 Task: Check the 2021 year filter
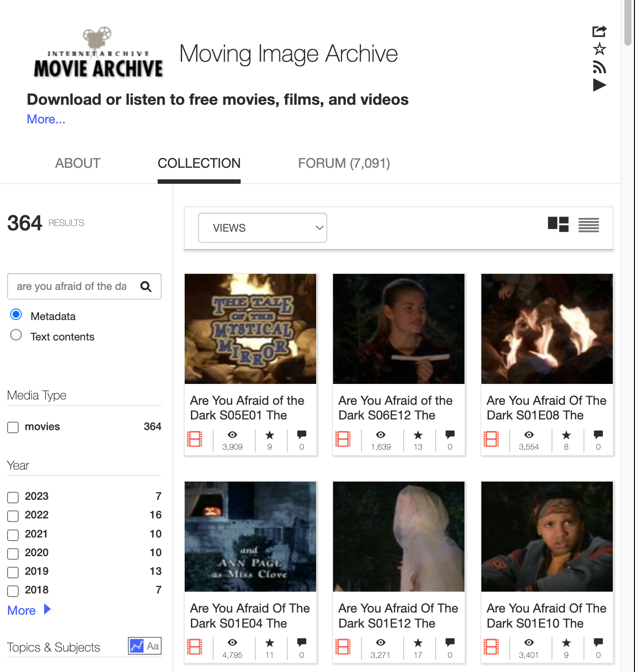13,535
